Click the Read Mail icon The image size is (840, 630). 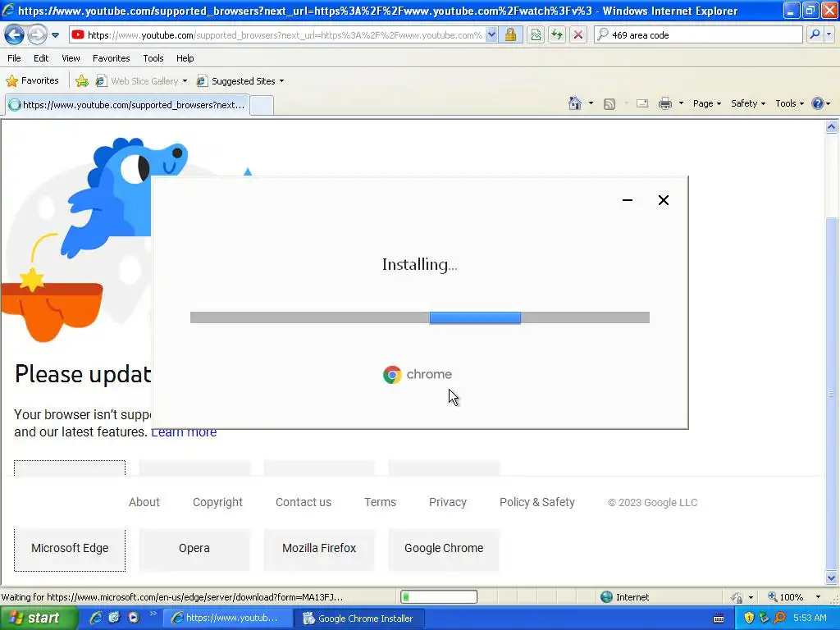[x=642, y=103]
